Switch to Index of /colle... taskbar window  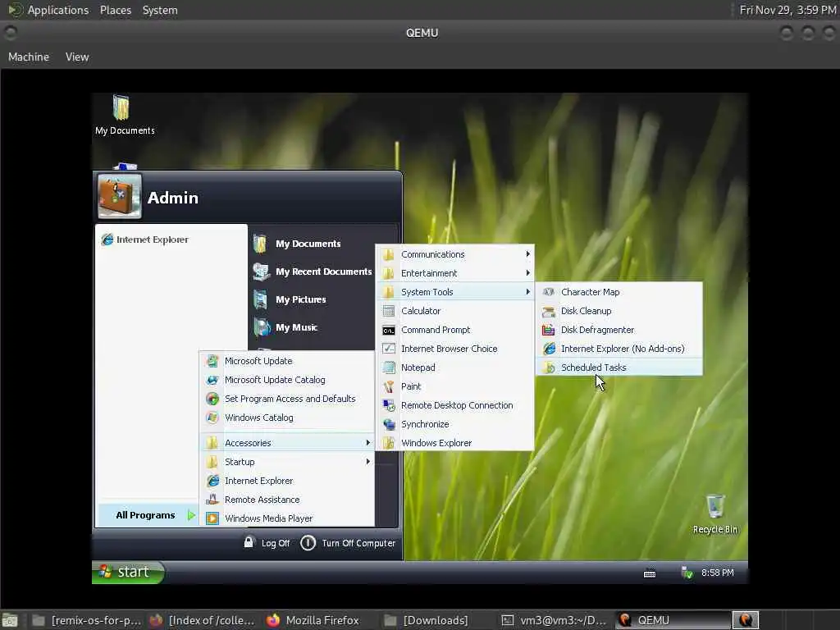click(x=202, y=620)
